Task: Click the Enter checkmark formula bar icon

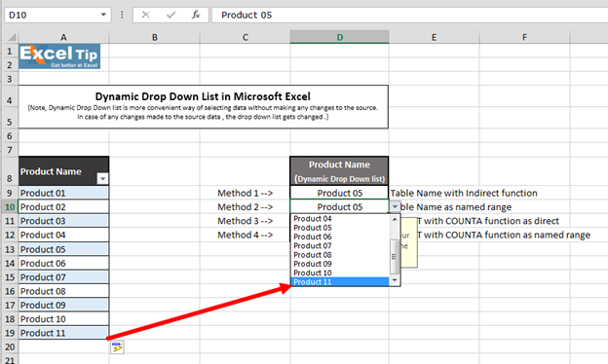Action: pyautogui.click(x=171, y=15)
